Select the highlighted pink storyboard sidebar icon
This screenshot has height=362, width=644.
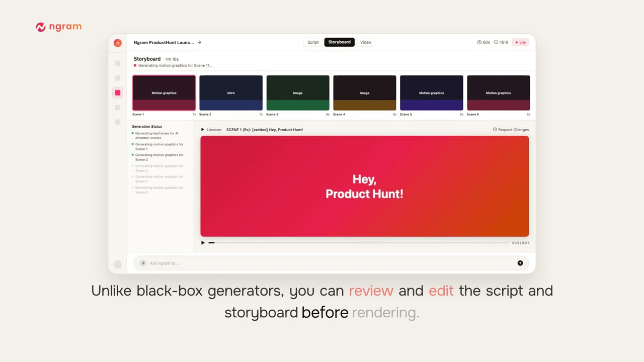[118, 93]
